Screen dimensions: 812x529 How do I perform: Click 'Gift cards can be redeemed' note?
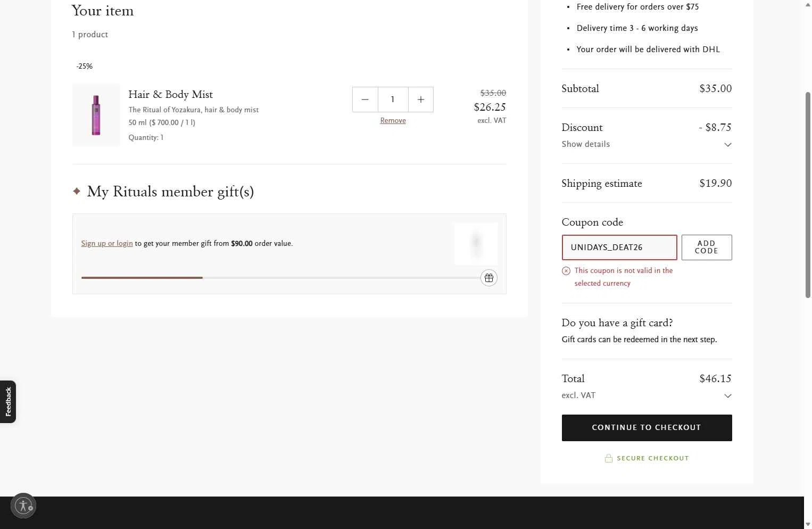pyautogui.click(x=640, y=340)
